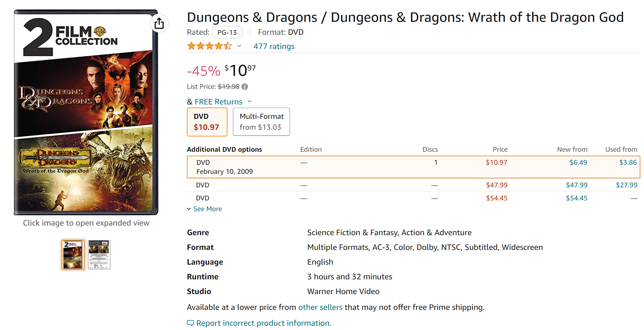Click the FREE Returns link
The image size is (644, 330).
[218, 102]
